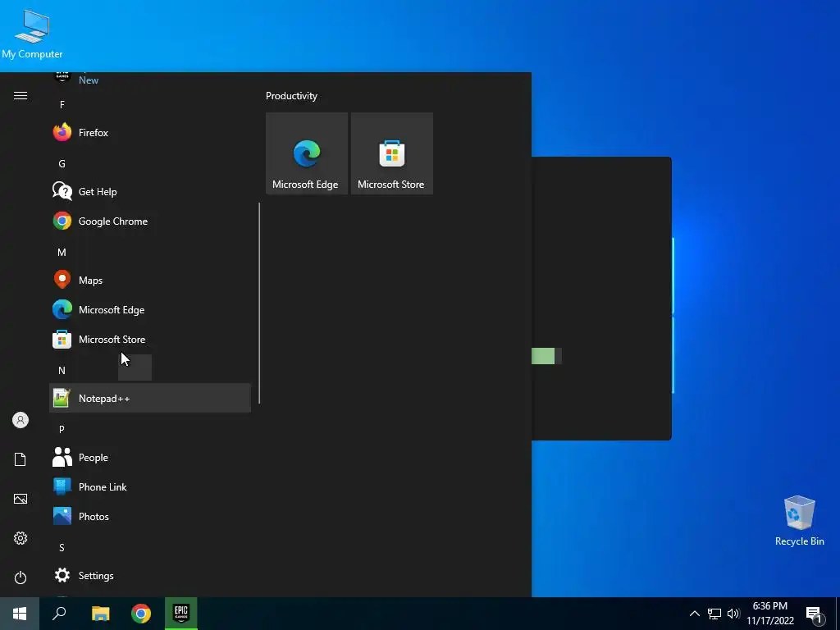Open the user account icon in Start sidebar

tap(21, 420)
